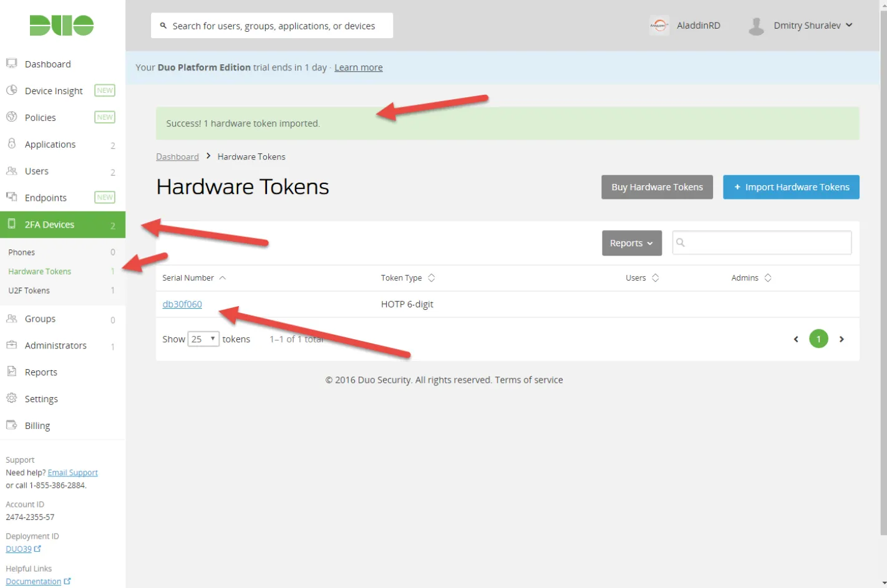Screen dimensions: 887x588
Task: Open the Reports dropdown button
Action: 631,243
